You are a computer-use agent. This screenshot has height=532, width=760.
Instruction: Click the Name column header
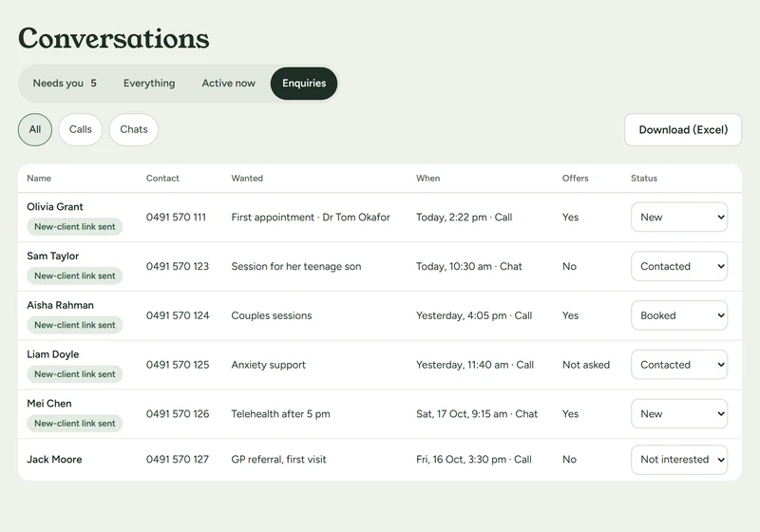click(39, 179)
